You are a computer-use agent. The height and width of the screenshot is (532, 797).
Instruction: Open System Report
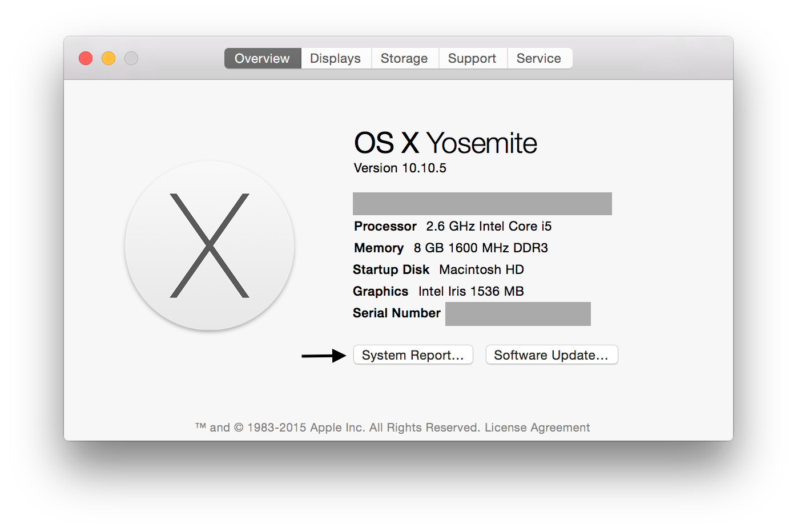(413, 354)
